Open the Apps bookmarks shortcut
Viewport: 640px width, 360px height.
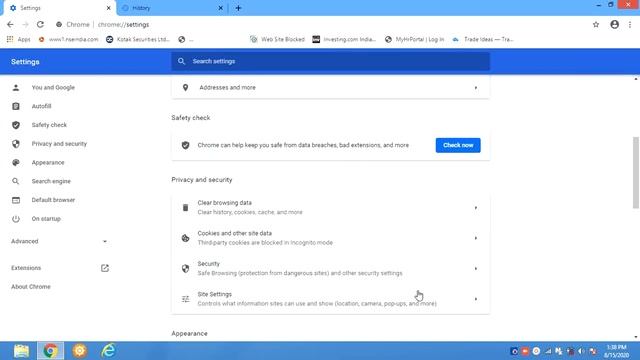click(x=19, y=39)
